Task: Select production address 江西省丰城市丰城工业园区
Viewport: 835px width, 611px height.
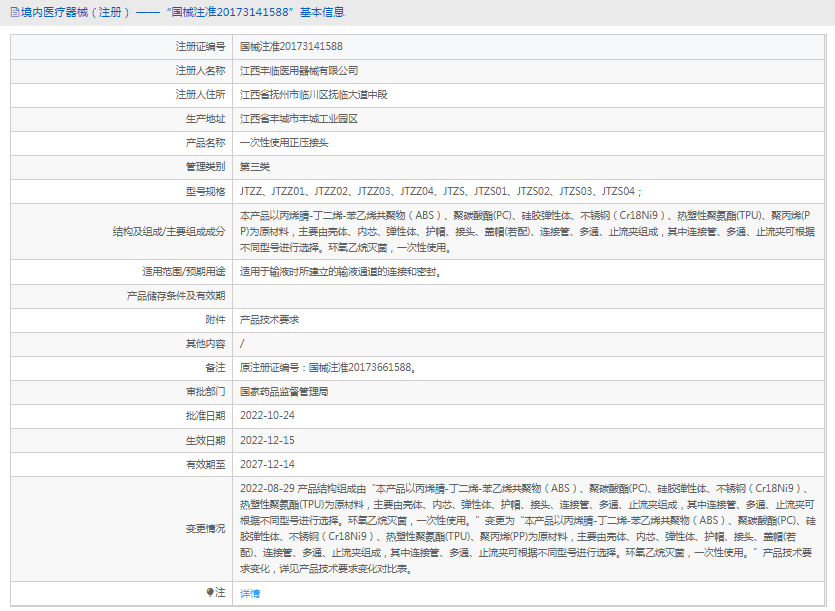Action: tap(299, 119)
